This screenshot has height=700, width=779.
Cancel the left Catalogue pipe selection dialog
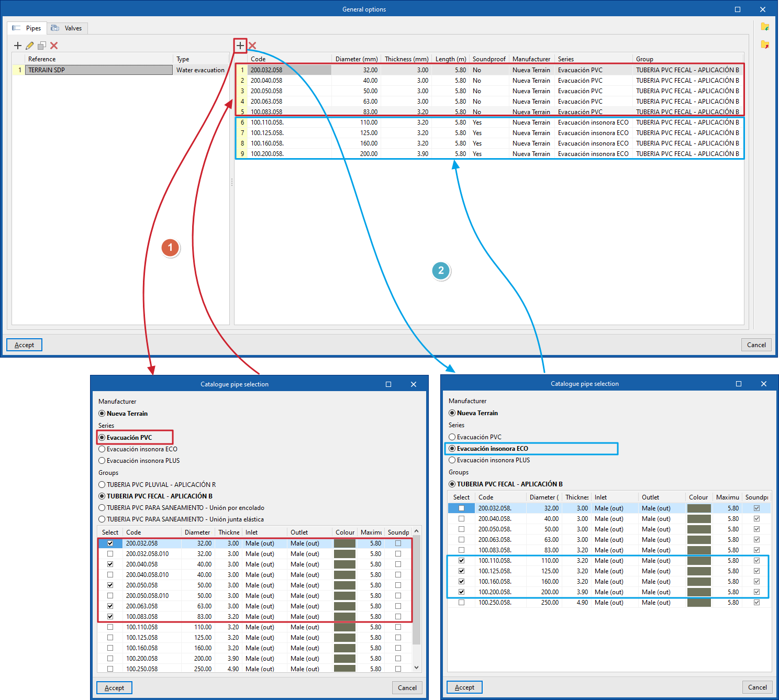point(407,688)
